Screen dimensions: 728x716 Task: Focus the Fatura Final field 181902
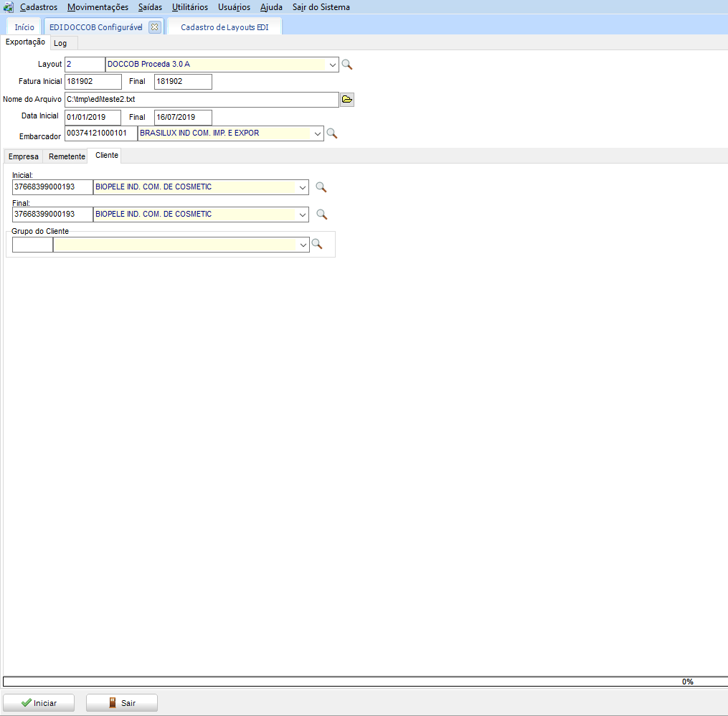pyautogui.click(x=183, y=82)
